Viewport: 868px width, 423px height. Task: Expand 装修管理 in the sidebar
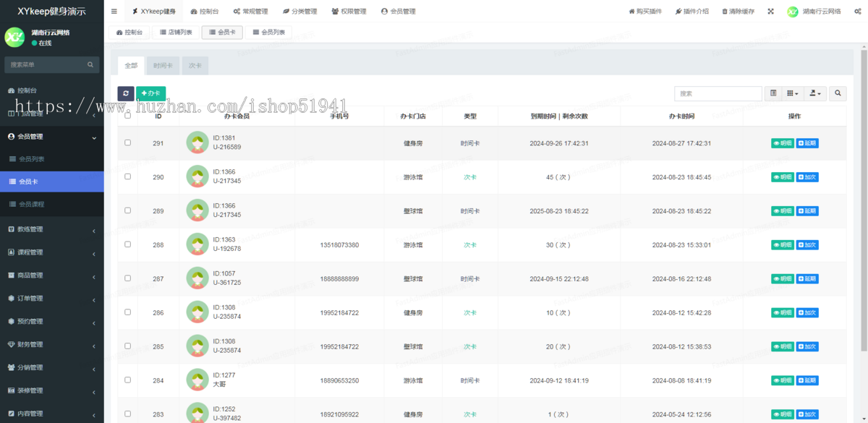point(52,390)
